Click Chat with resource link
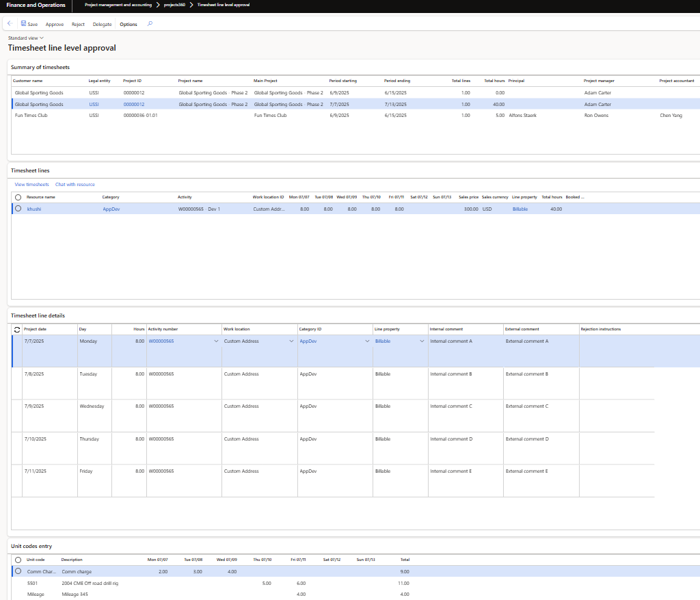The height and width of the screenshot is (600, 700). click(75, 185)
